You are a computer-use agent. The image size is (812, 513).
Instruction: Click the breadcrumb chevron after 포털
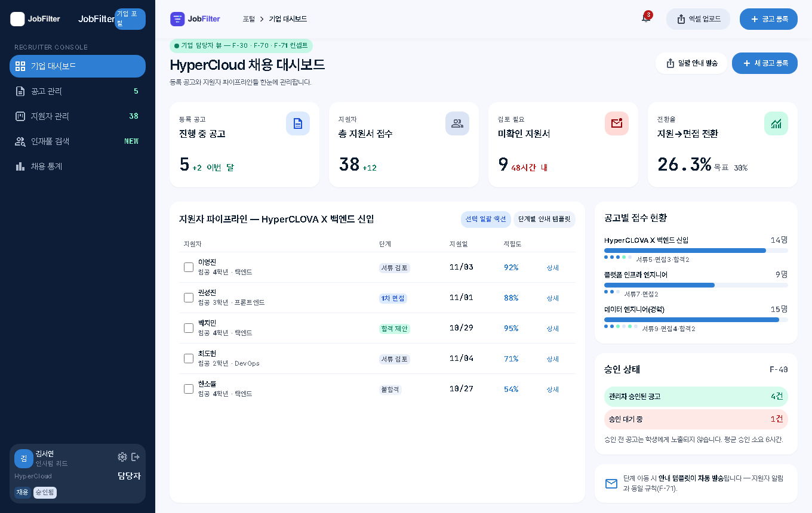(x=262, y=19)
